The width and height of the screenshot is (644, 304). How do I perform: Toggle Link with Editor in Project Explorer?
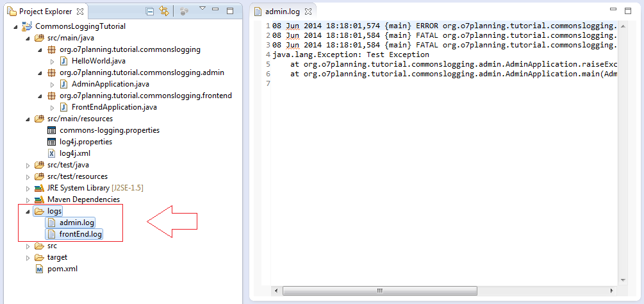click(x=164, y=12)
